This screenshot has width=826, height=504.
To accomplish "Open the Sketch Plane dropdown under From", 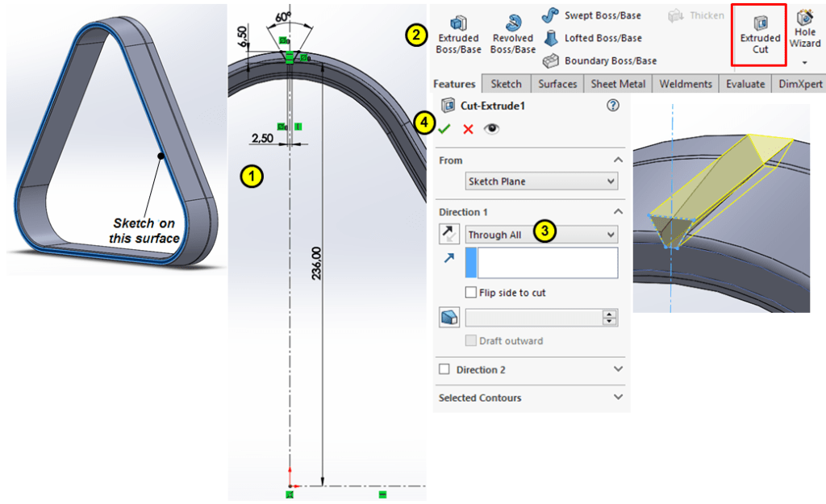I will tap(541, 181).
